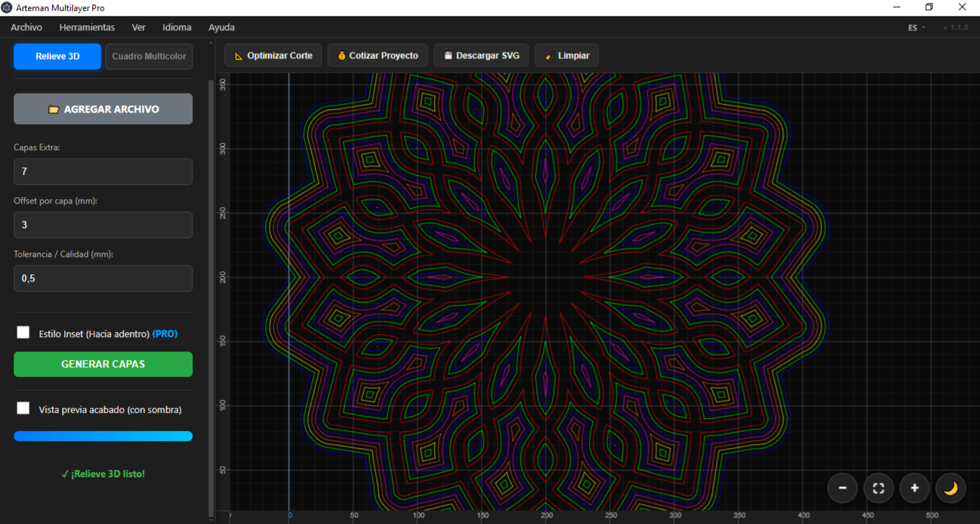Open the Ayuda menu
980x524 pixels.
(x=221, y=27)
